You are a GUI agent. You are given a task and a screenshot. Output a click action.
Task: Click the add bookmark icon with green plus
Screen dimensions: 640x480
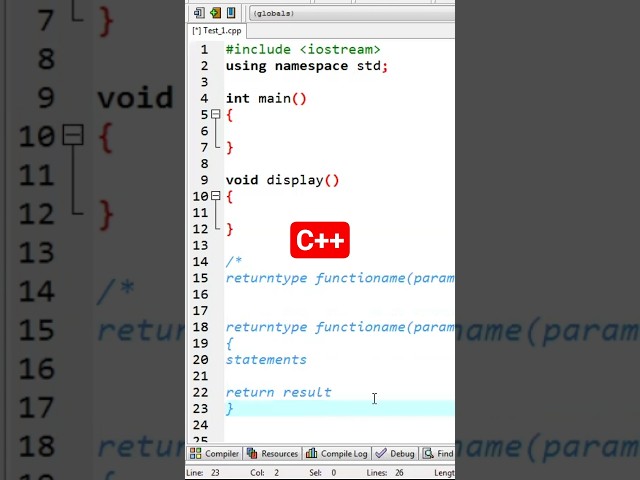[x=215, y=13]
